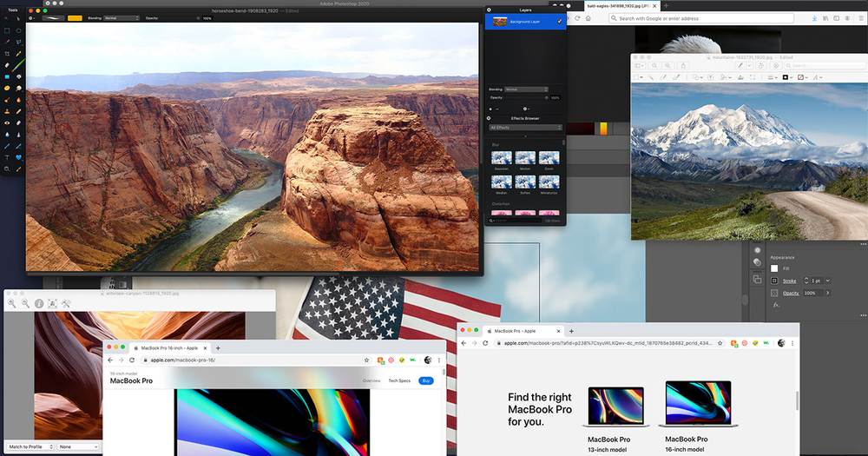Click Preview share icon in mountains window
This screenshot has width=868, height=456.
coord(683,65)
